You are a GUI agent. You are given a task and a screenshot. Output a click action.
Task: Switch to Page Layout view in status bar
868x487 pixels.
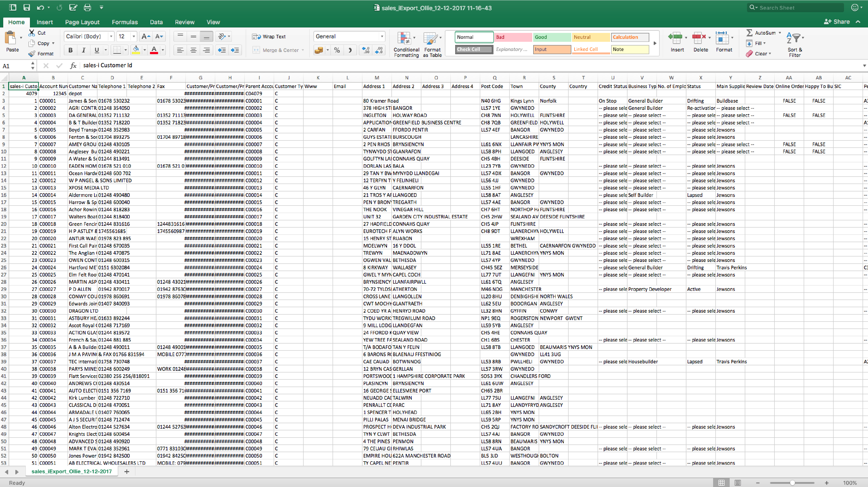coord(738,483)
